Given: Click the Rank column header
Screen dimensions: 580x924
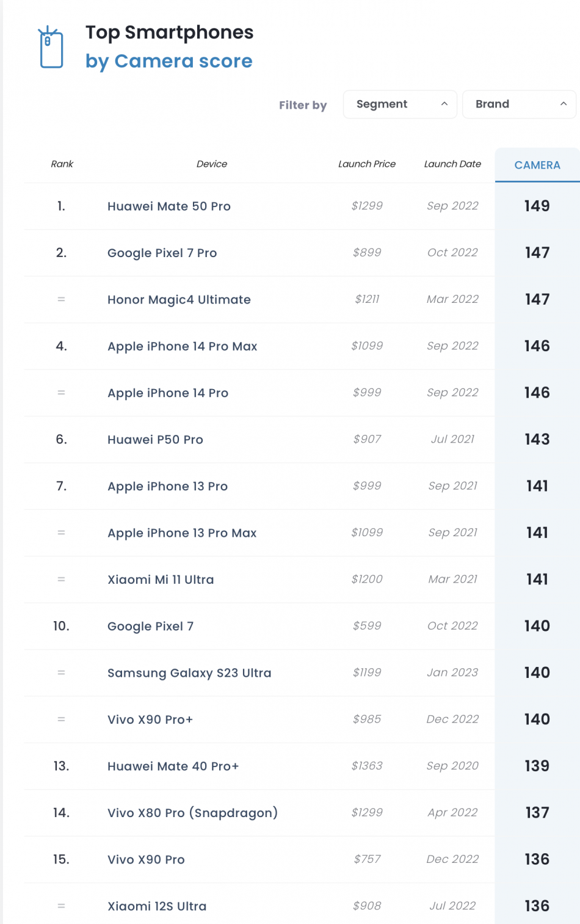Looking at the screenshot, I should click(62, 164).
